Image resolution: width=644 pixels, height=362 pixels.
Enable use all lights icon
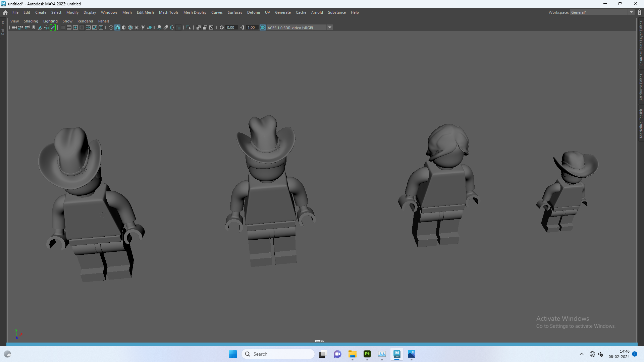click(143, 27)
